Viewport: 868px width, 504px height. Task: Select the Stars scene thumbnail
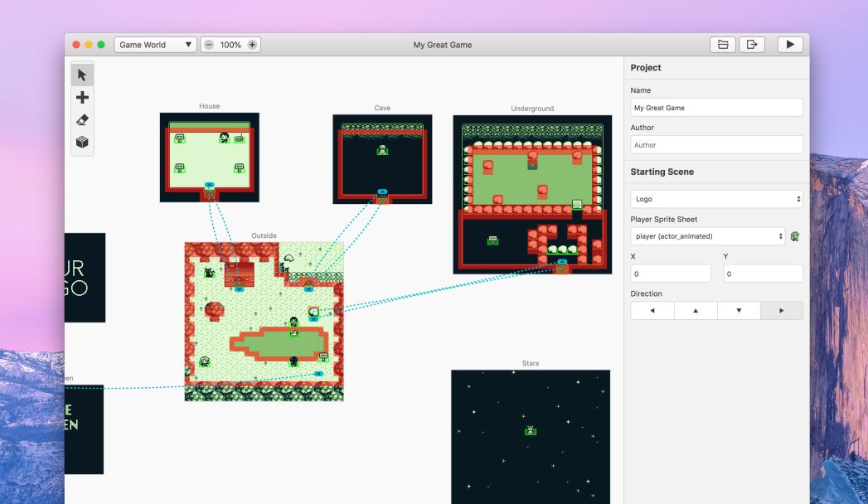(530, 437)
